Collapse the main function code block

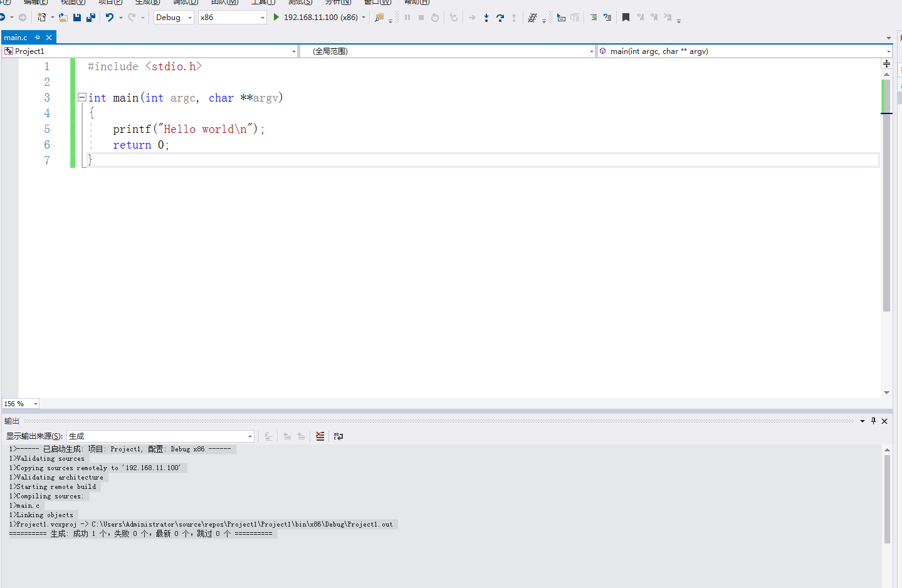pos(81,97)
